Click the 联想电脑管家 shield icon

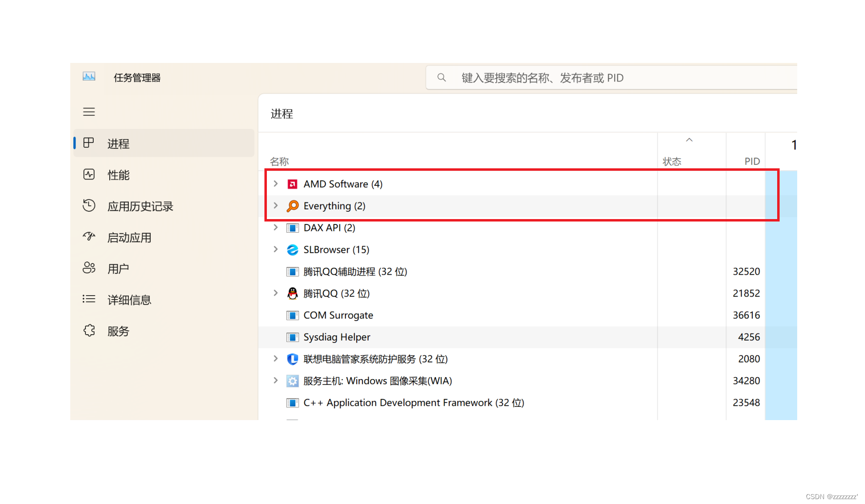click(292, 359)
